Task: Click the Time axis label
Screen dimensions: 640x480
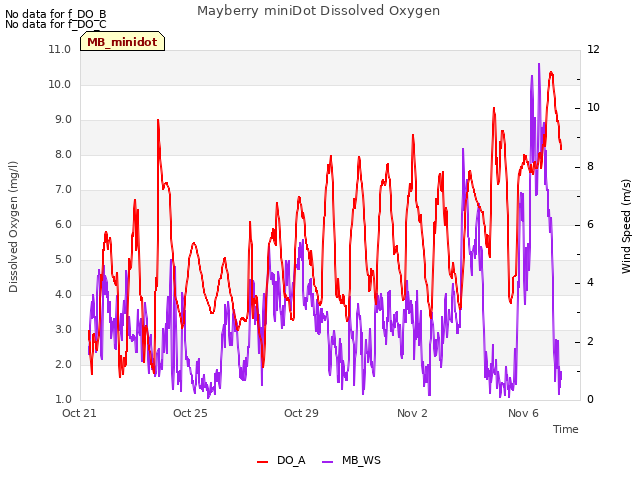Action: point(566,429)
